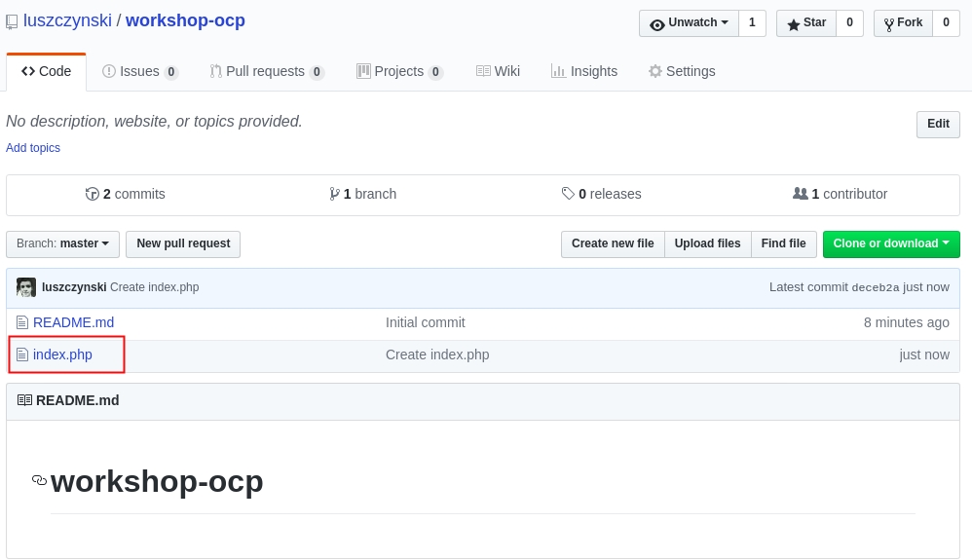Click the contributors people icon
Image resolution: width=972 pixels, height=560 pixels.
[800, 194]
